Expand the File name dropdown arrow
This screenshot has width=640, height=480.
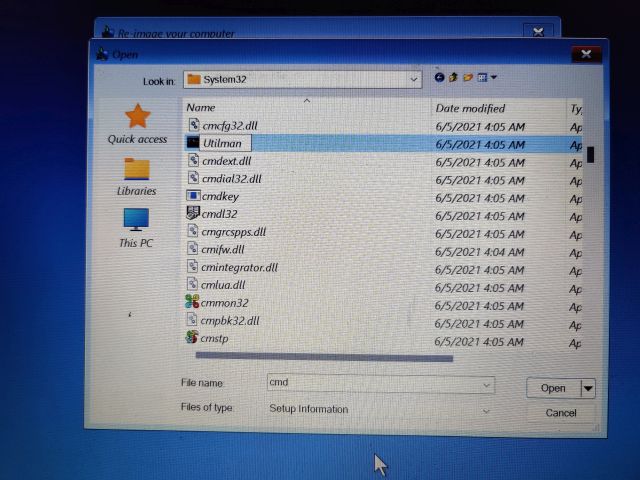[x=486, y=385]
